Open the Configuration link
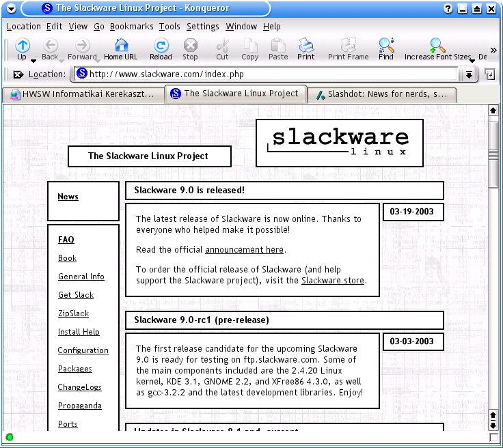Viewport: 503px width, 448px height. 83,350
